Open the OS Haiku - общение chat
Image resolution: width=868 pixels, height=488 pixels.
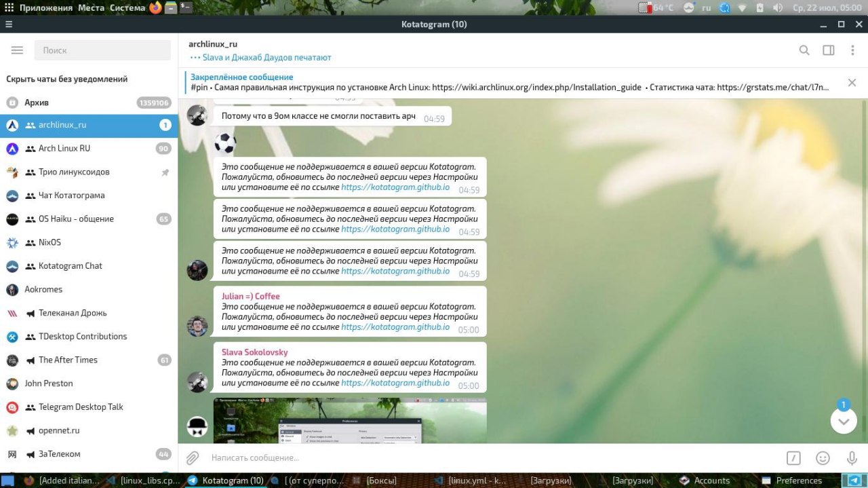[x=89, y=219]
